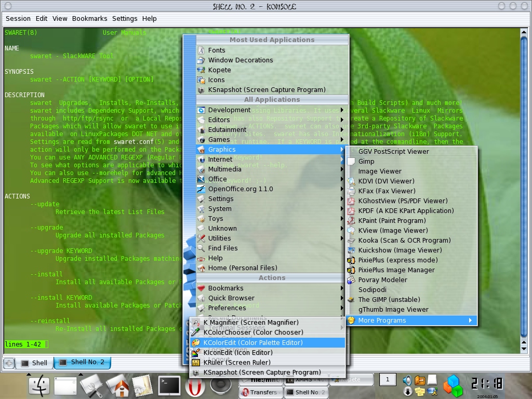Click the Bookmarks heart icon

point(201,288)
